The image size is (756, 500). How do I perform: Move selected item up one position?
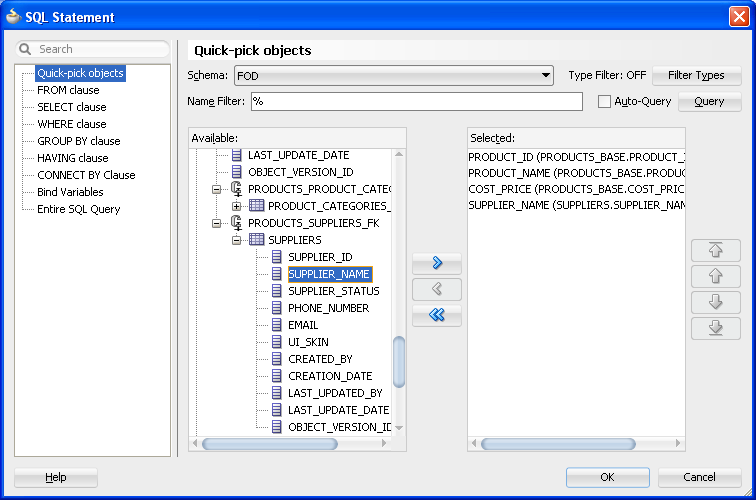[716, 276]
